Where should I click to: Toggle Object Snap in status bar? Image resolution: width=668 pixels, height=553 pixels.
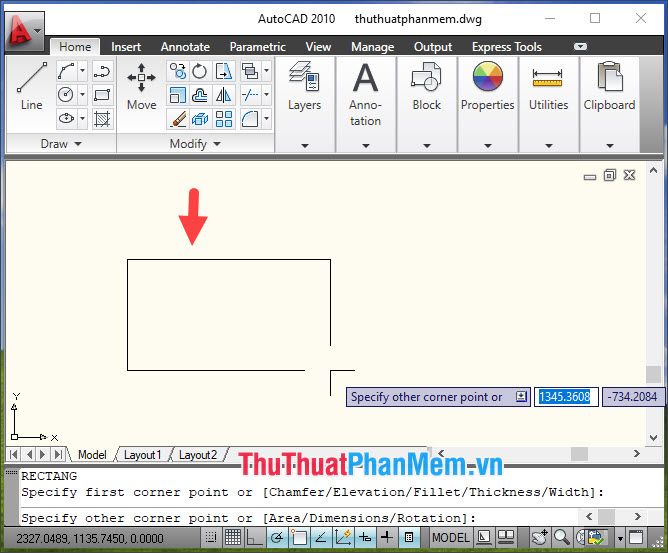point(299,537)
